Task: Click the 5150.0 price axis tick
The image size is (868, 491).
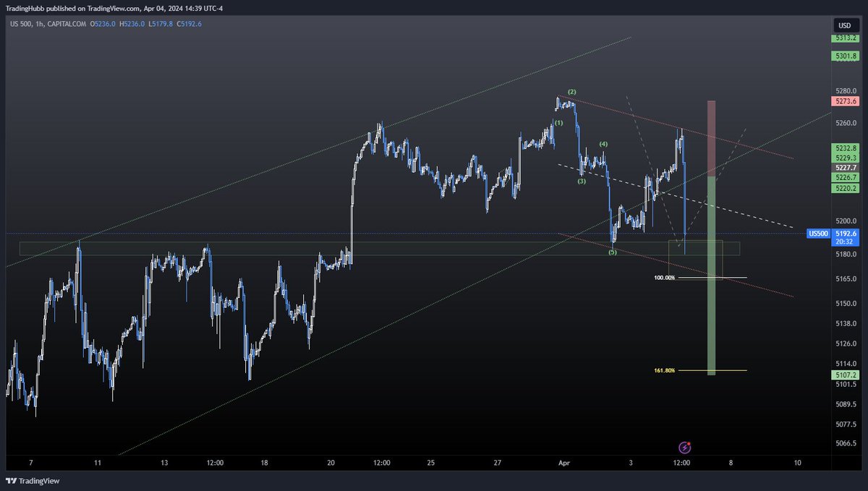Action: pos(845,303)
